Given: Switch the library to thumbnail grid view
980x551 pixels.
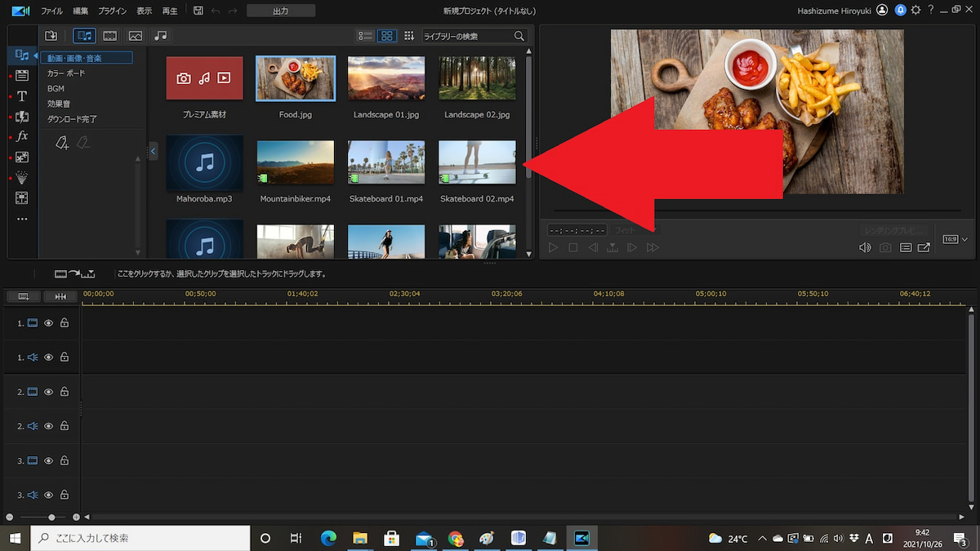Looking at the screenshot, I should (x=387, y=36).
